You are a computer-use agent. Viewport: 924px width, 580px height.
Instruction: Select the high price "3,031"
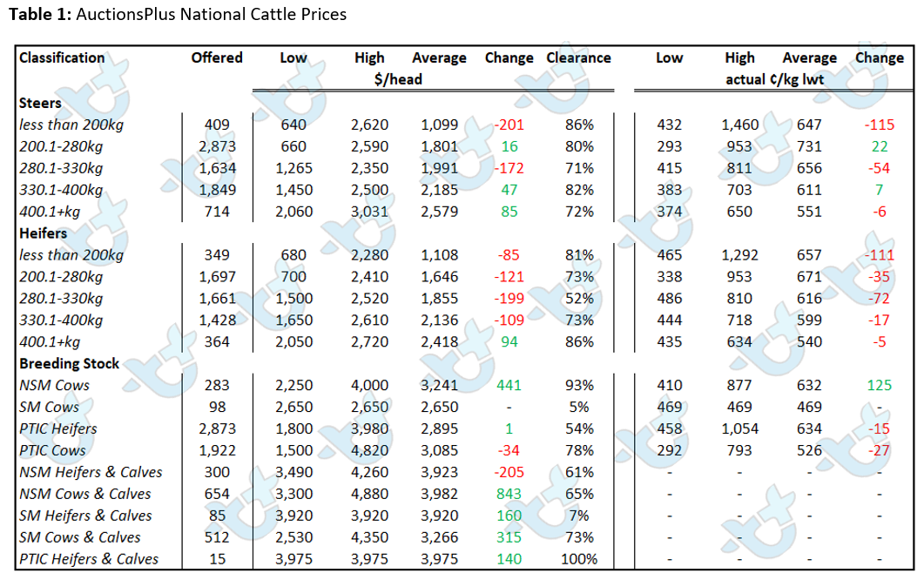point(369,212)
